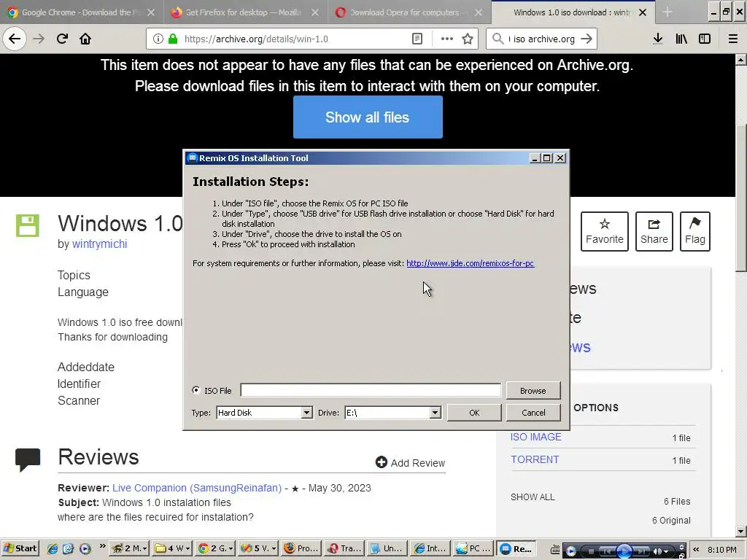Expand the 4 W folder taskbar group
The width and height of the screenshot is (747, 560).
187,549
